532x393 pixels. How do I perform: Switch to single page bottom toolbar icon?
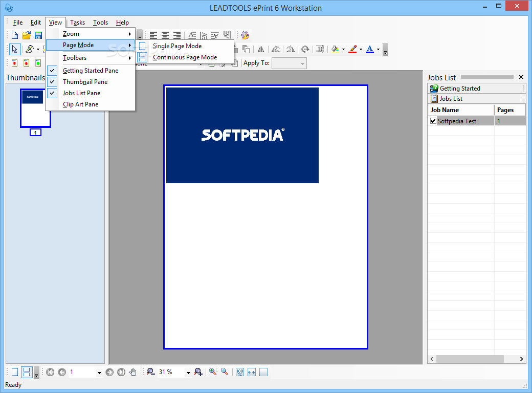tap(15, 373)
